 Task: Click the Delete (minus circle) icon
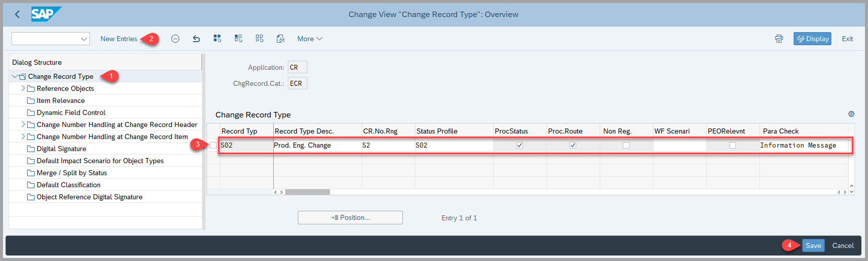tap(175, 39)
